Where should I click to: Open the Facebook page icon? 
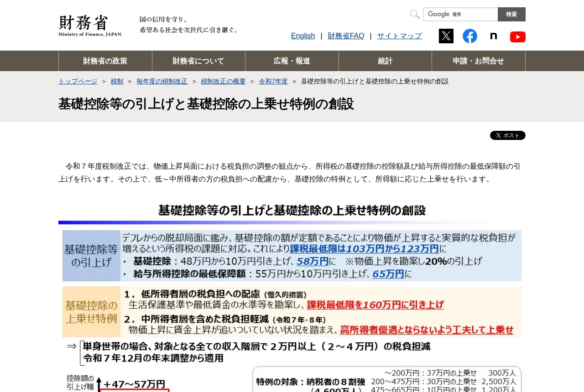click(x=470, y=36)
